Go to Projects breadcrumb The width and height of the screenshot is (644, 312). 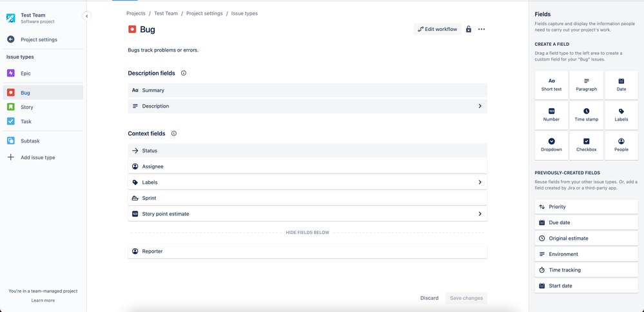pyautogui.click(x=136, y=13)
